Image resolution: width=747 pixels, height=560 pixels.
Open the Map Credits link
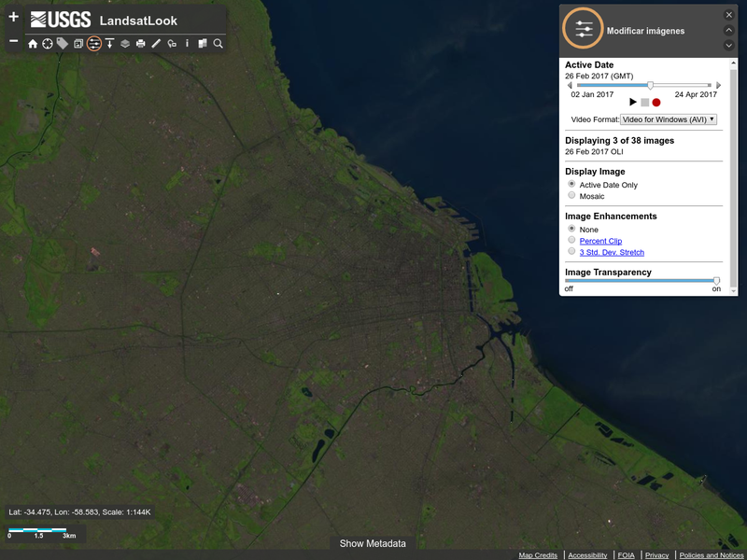point(538,555)
